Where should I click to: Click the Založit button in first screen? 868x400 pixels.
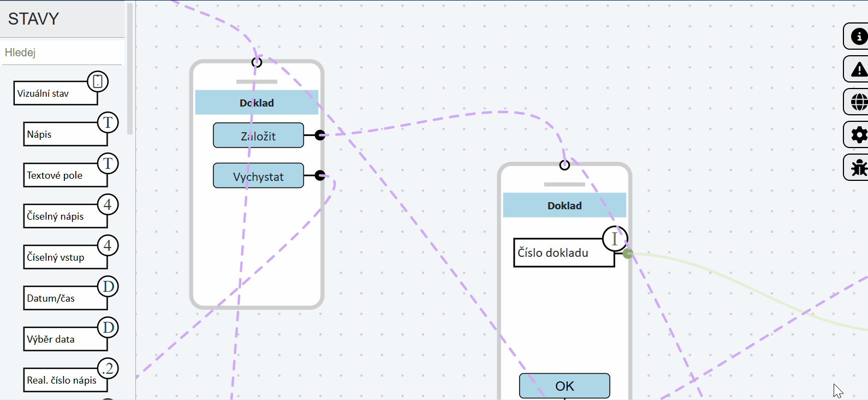tap(258, 136)
